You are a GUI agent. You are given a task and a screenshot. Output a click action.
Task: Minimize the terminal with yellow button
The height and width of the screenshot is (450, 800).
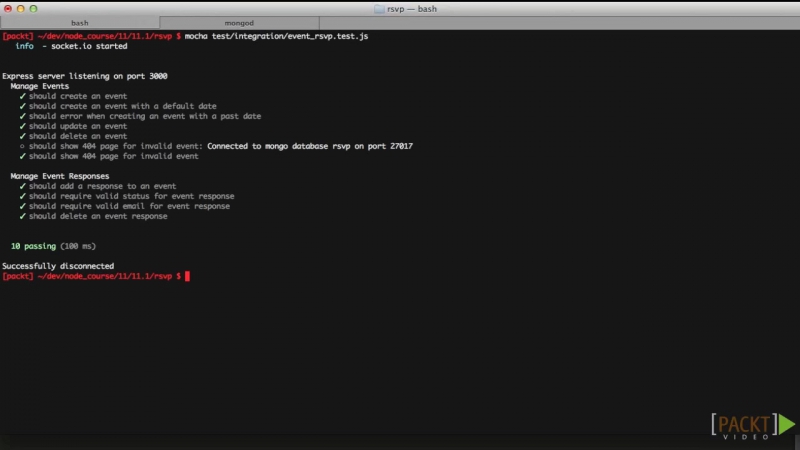[x=20, y=9]
